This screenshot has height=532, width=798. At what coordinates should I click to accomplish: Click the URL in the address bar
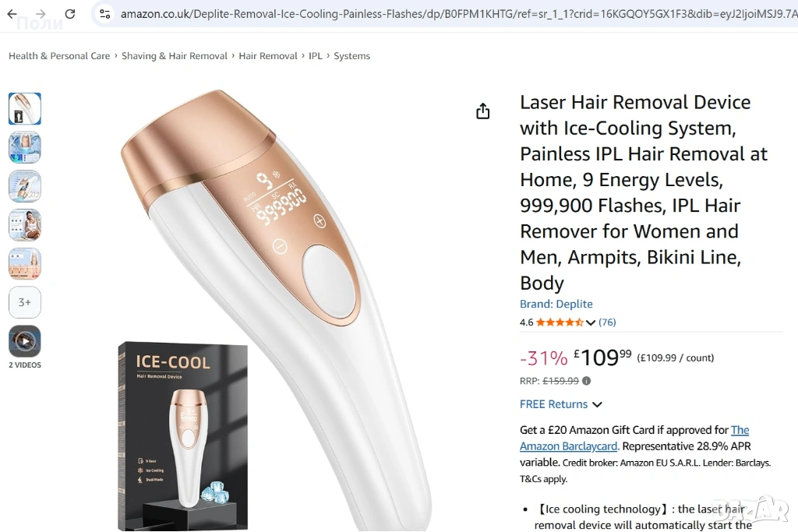tap(458, 14)
